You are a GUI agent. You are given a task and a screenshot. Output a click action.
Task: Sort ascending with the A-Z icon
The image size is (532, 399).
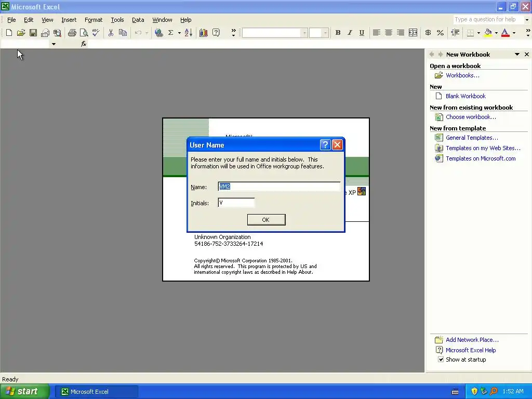click(188, 33)
